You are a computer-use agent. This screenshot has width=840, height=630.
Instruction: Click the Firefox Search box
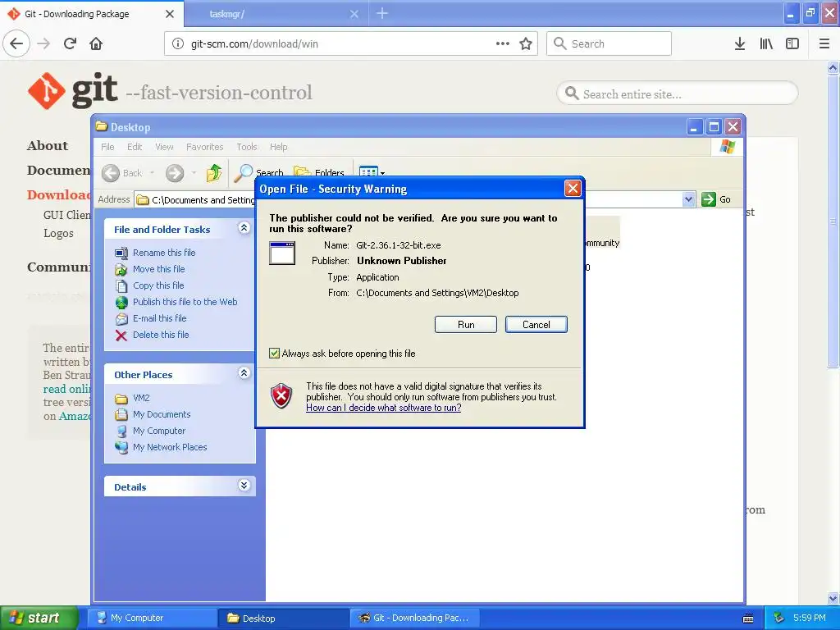(609, 43)
